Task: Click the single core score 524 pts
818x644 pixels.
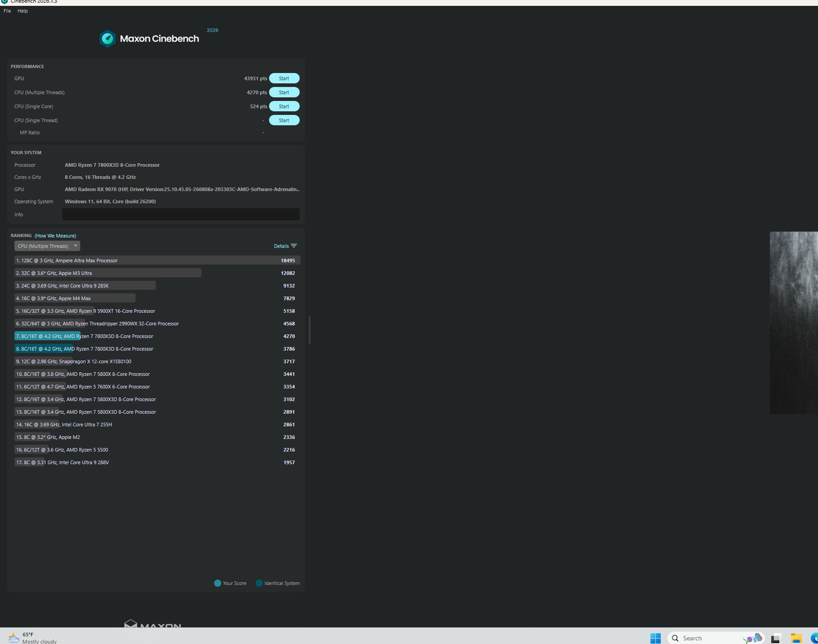Action: pyautogui.click(x=258, y=106)
